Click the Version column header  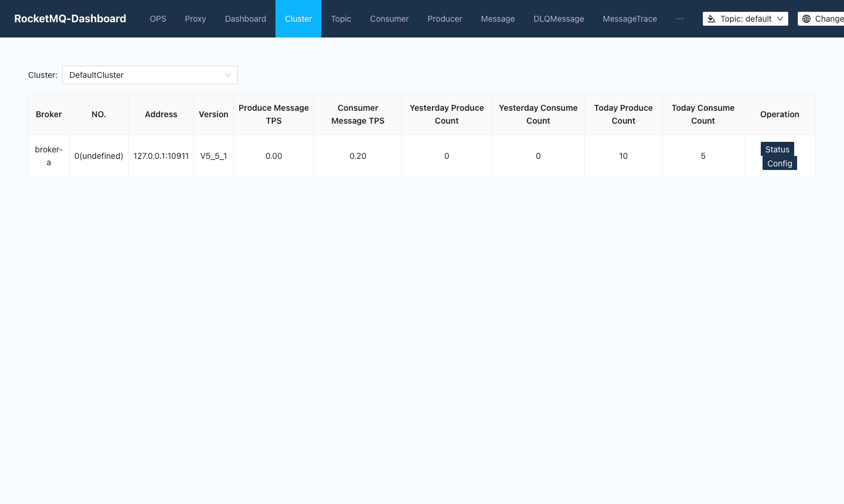pos(213,114)
